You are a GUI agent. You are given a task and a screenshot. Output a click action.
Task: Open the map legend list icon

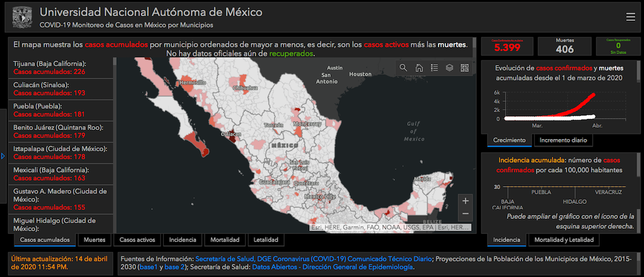tap(434, 68)
